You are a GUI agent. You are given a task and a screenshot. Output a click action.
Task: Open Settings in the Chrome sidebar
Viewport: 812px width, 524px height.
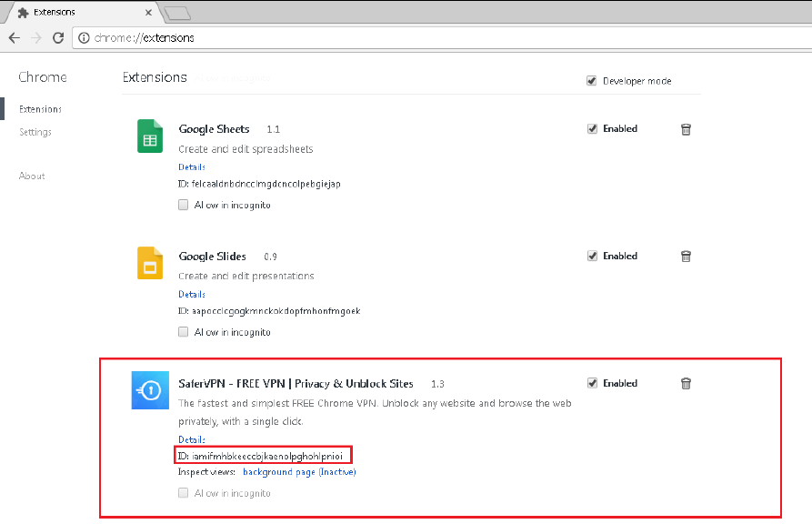35,132
